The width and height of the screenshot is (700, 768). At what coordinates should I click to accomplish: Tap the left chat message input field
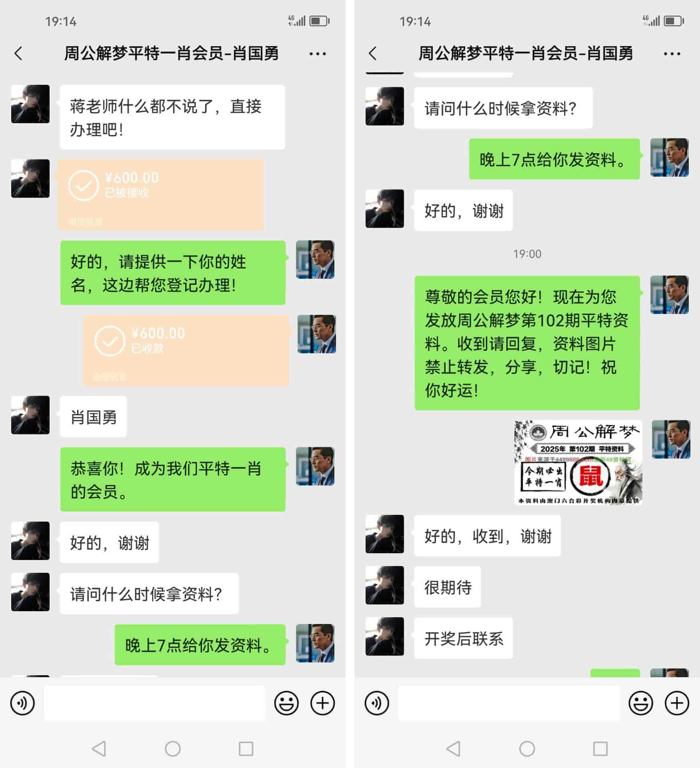click(x=154, y=703)
